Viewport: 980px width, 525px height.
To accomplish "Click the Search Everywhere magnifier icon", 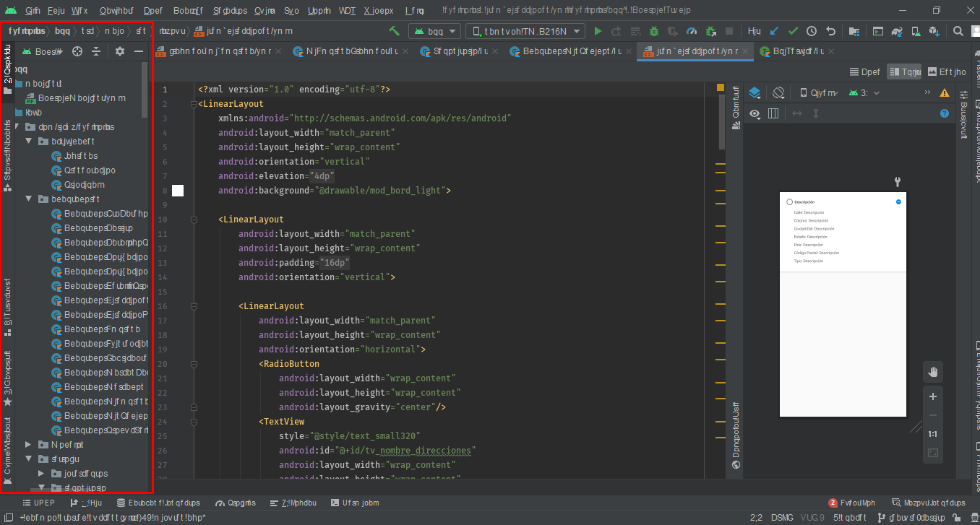I will click(x=958, y=31).
